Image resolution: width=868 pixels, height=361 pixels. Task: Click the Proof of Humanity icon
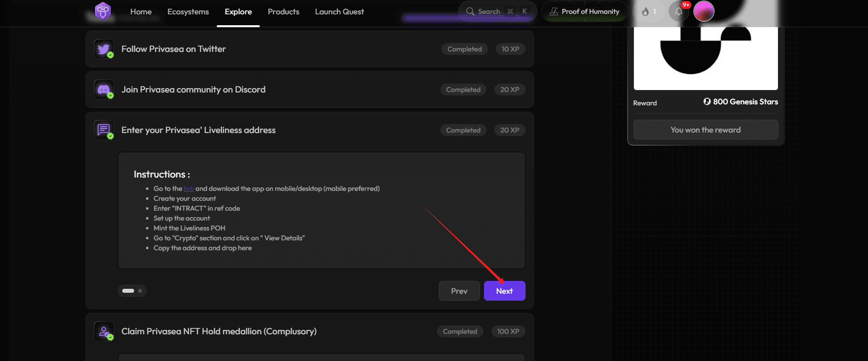click(554, 11)
